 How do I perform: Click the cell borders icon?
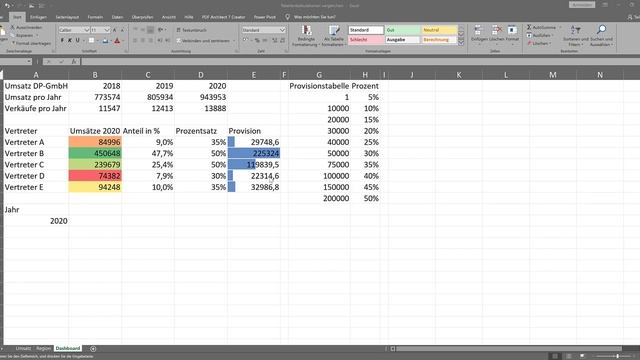92,40
